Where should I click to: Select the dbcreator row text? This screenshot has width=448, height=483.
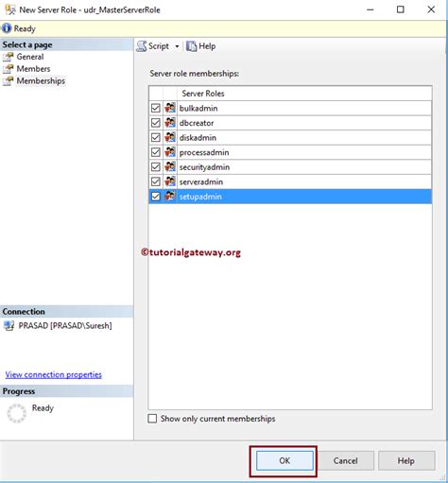197,123
